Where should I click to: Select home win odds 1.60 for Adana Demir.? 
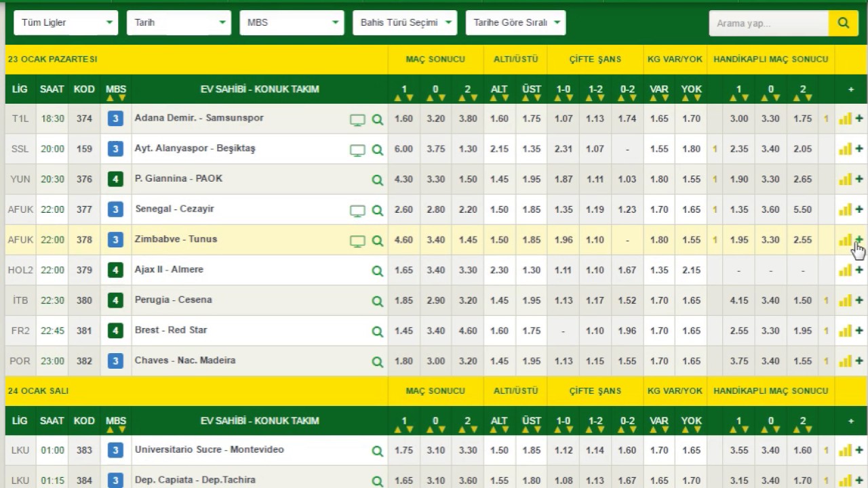403,119
